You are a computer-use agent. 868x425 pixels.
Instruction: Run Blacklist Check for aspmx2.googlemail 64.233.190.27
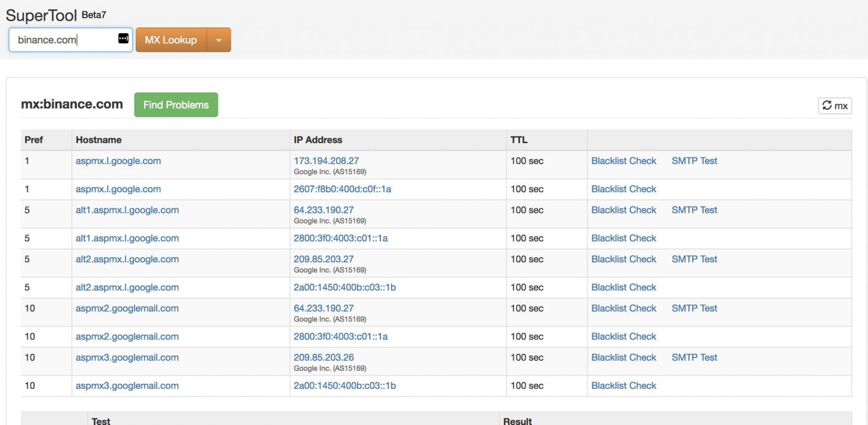(624, 308)
